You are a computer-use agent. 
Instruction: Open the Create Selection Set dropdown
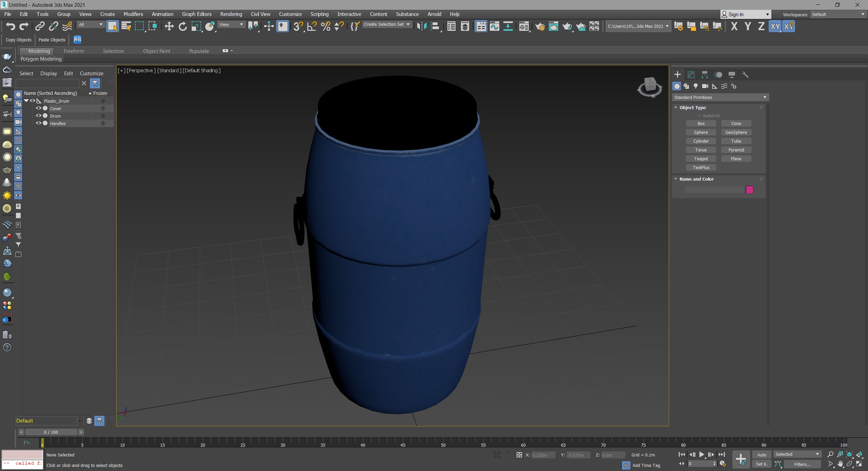coord(387,24)
